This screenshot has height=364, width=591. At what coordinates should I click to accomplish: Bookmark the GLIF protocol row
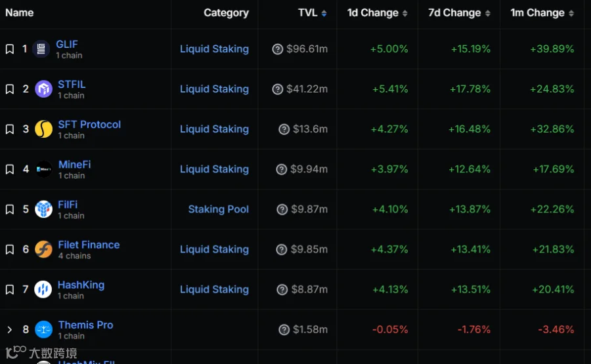[10, 49]
